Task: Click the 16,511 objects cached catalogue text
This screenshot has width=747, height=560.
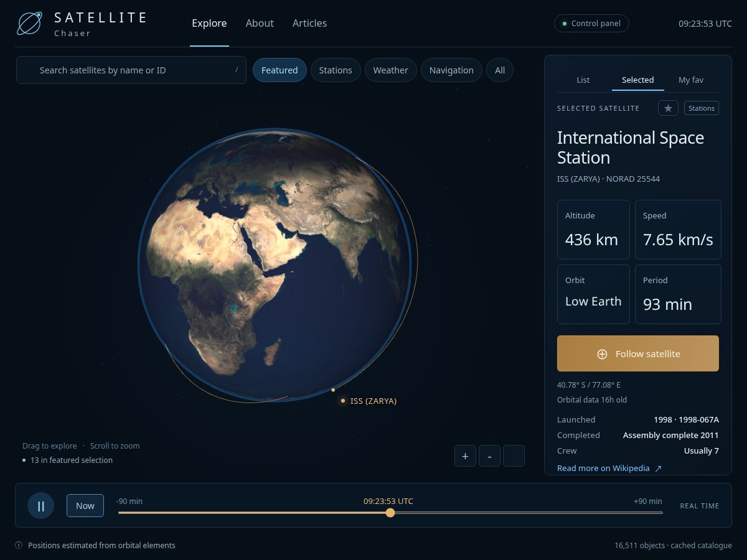Action: click(x=673, y=546)
